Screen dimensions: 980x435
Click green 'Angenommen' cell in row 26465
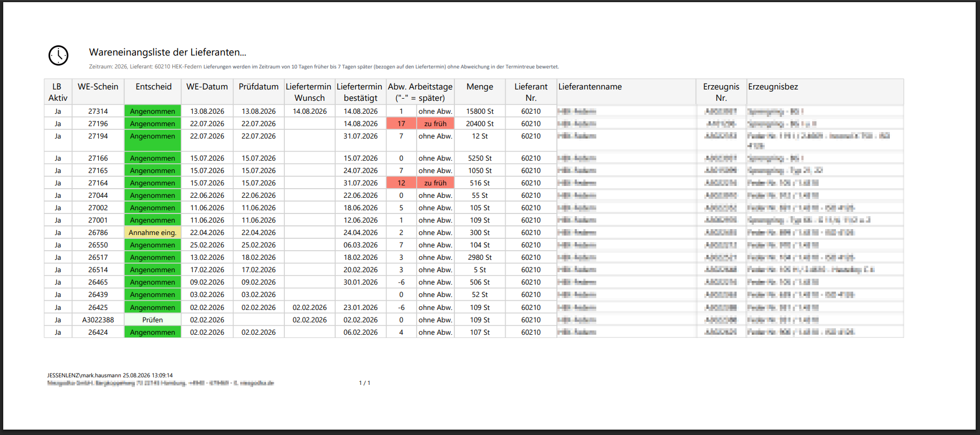[x=153, y=282]
